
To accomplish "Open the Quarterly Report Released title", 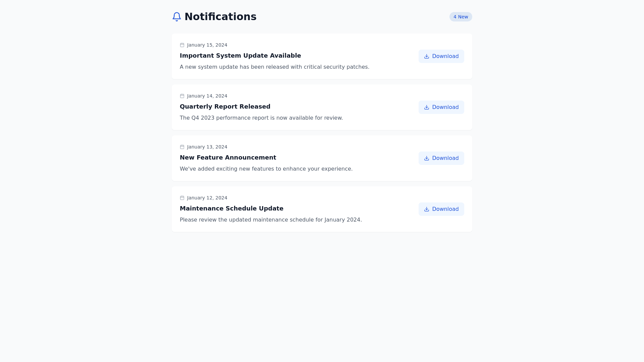I will click(x=225, y=107).
